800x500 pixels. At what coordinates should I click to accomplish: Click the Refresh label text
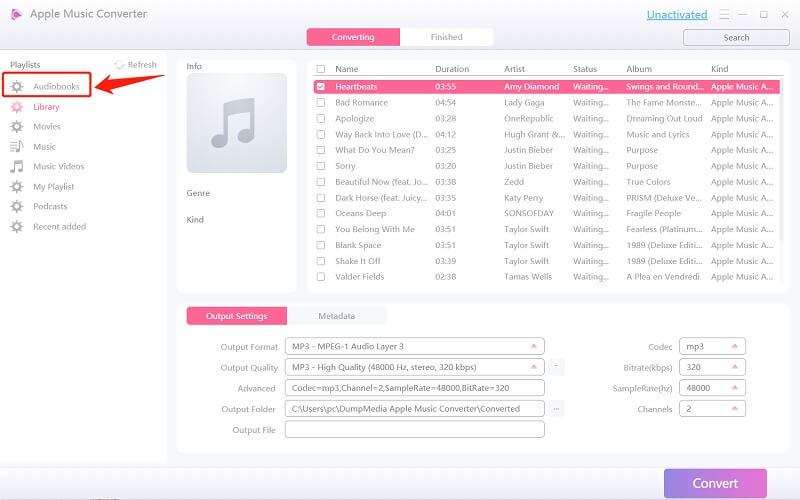click(142, 65)
